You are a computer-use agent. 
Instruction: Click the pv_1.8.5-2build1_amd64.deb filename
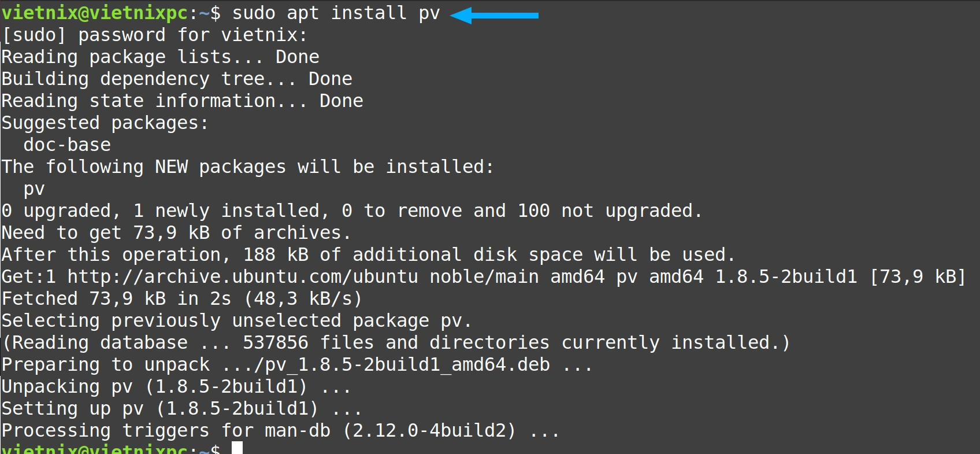407,365
